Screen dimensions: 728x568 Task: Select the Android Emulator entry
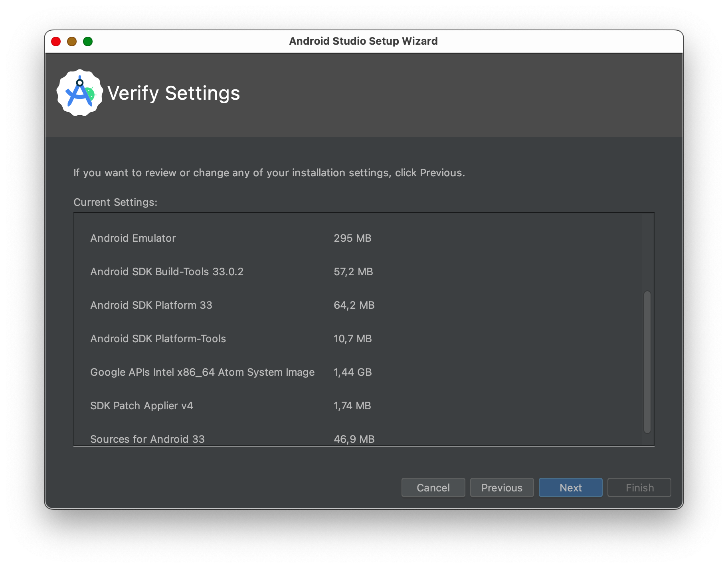(x=133, y=238)
